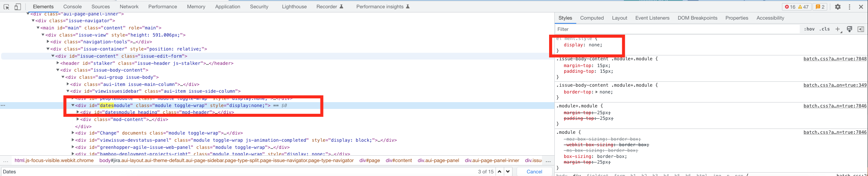Expand the mod-content div node

tap(78, 119)
